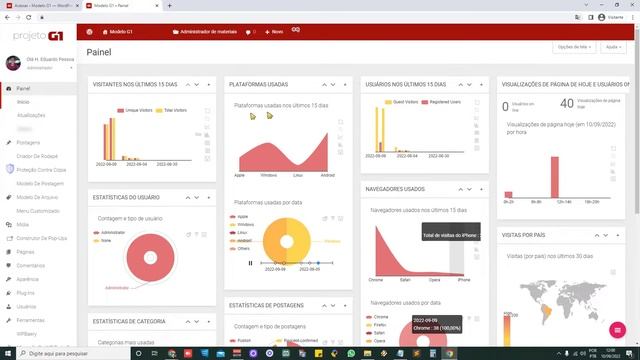
Task: Click the pink floating menu button
Action: tap(617, 330)
